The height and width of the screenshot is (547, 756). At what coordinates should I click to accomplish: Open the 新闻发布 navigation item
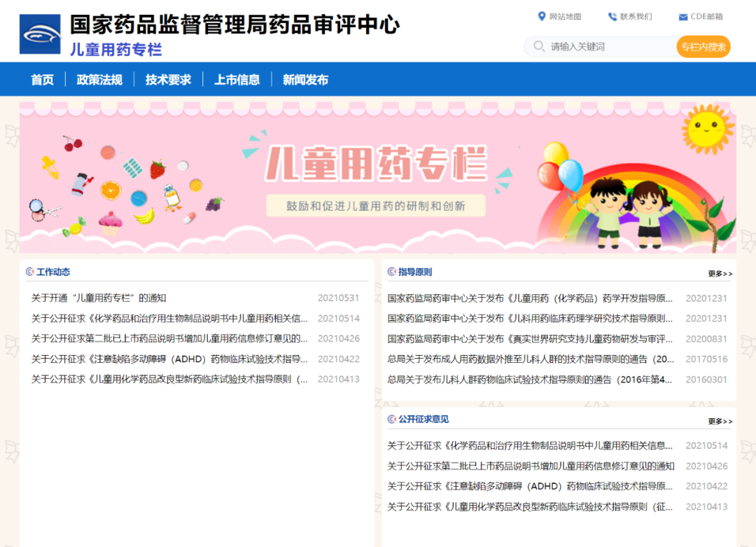pos(306,80)
